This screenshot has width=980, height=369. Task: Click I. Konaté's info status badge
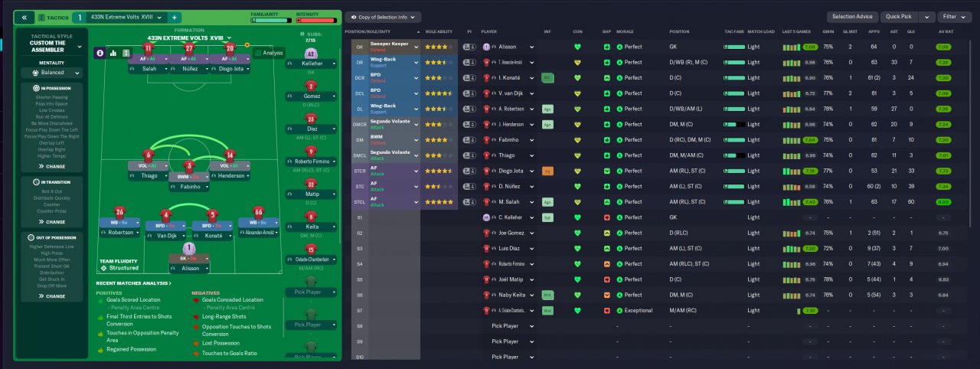coord(547,78)
